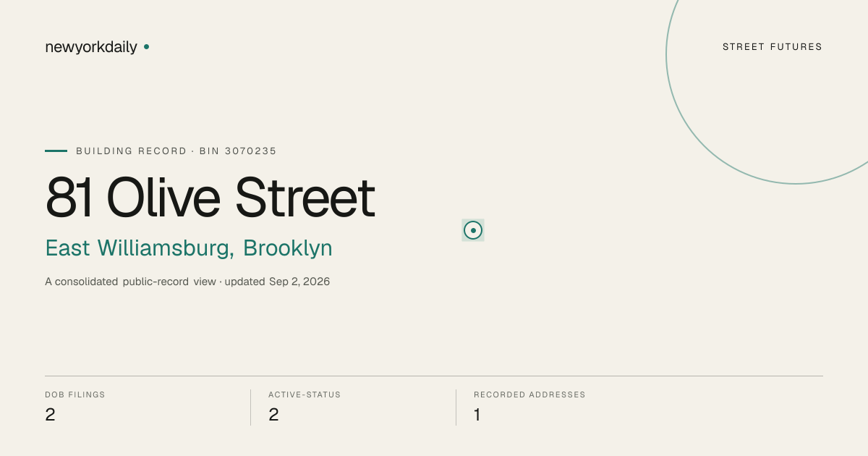Screen dimensions: 868x456
Task: Select the Active-Status label
Action: tap(305, 394)
